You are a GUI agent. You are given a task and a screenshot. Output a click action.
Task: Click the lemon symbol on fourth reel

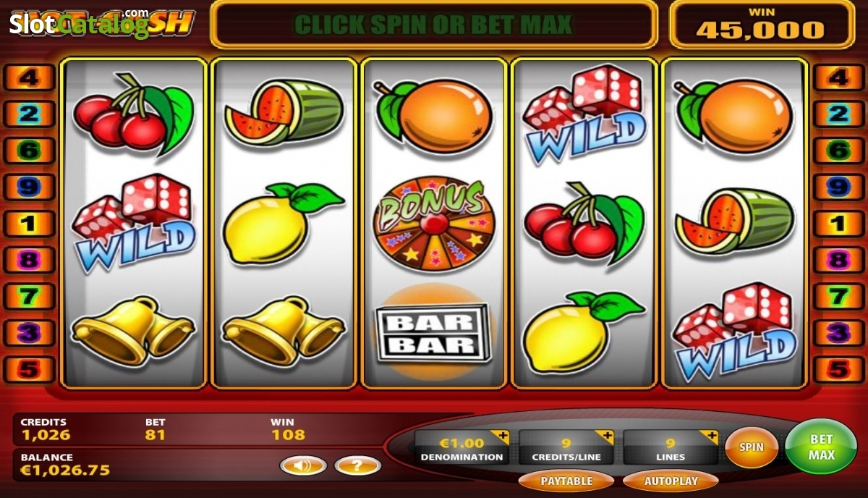(x=582, y=332)
